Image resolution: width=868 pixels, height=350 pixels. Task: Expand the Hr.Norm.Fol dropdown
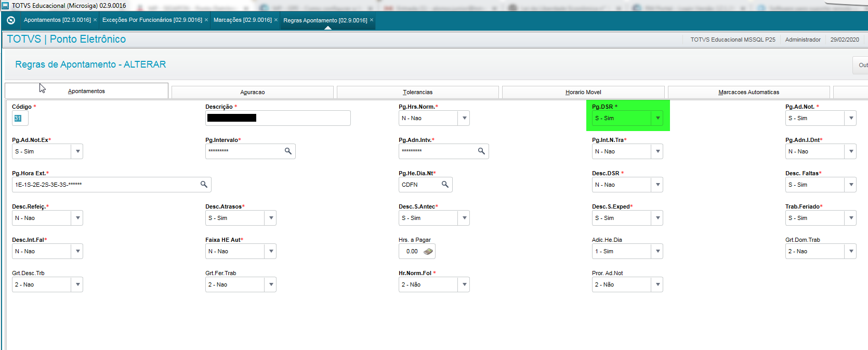click(x=464, y=284)
